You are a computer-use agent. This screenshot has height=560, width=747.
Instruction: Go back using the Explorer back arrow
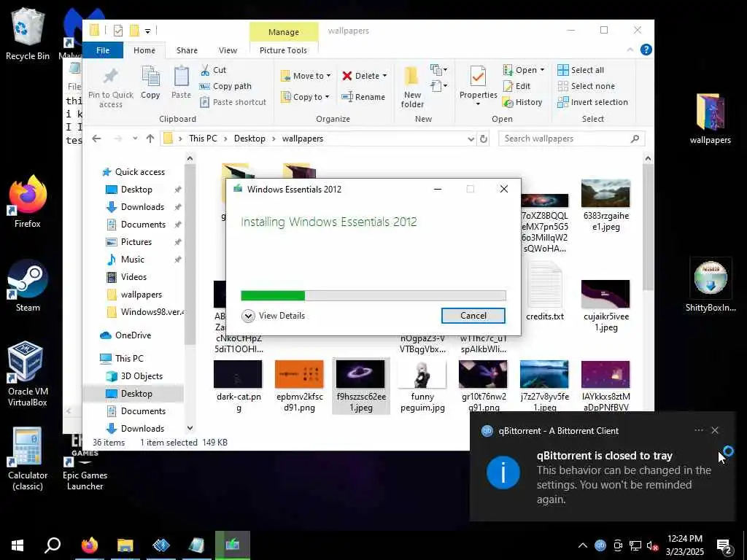pyautogui.click(x=97, y=139)
